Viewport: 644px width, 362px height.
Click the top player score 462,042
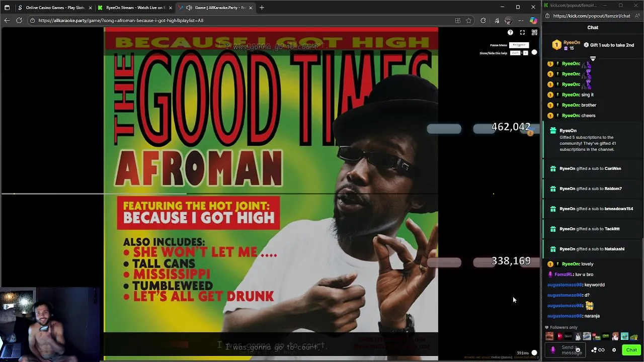pyautogui.click(x=511, y=127)
